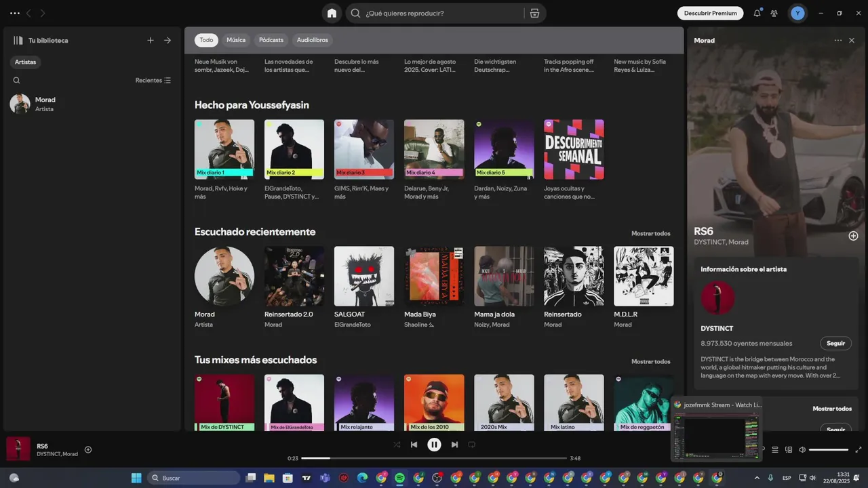
Task: Open Mix de los 2010 card
Action: [434, 403]
